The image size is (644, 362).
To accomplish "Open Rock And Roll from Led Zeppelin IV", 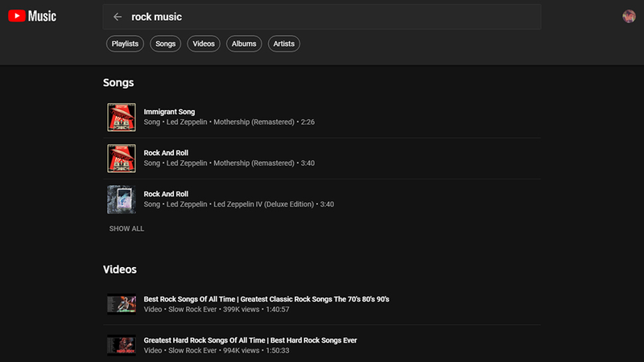I will (166, 194).
